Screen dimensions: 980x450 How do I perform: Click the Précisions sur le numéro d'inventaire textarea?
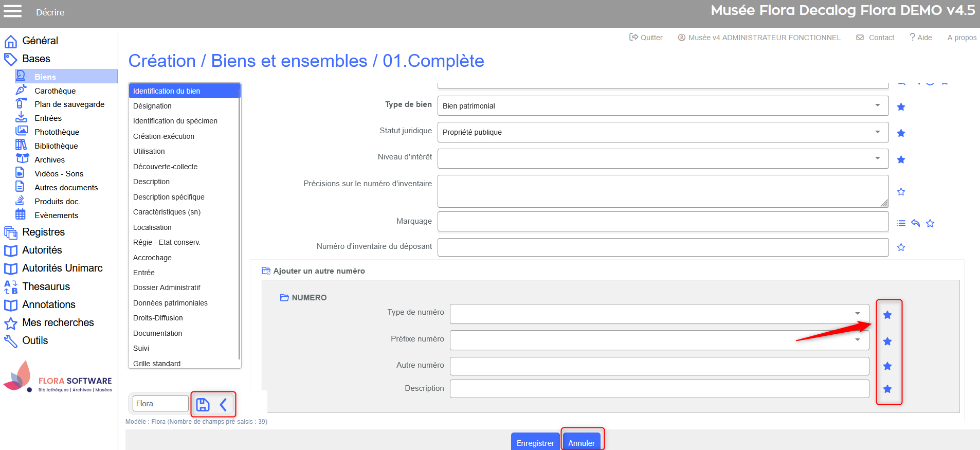point(663,191)
